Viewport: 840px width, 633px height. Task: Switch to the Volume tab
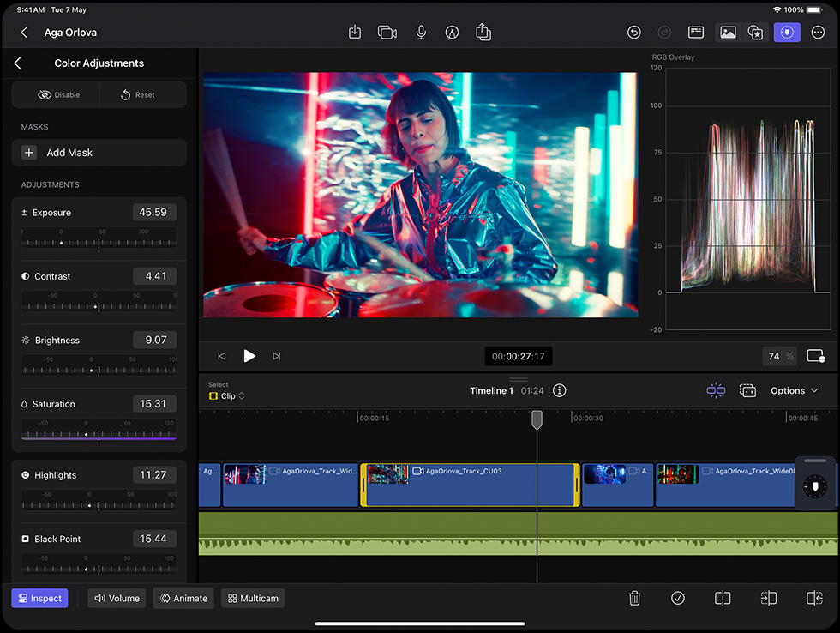tap(117, 598)
